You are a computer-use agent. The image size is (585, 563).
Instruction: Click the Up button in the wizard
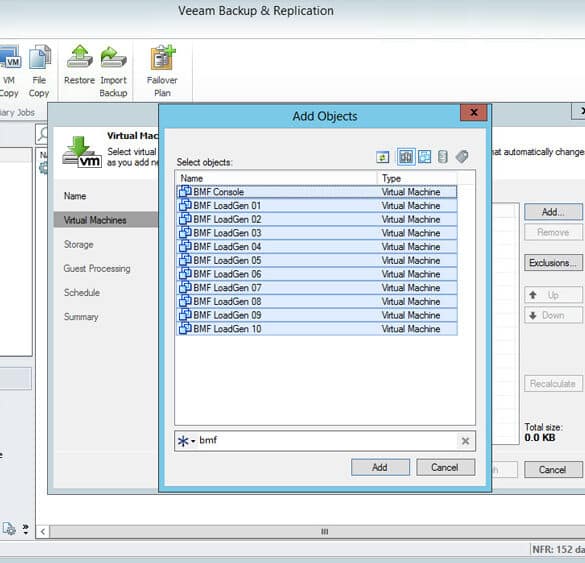[553, 295]
